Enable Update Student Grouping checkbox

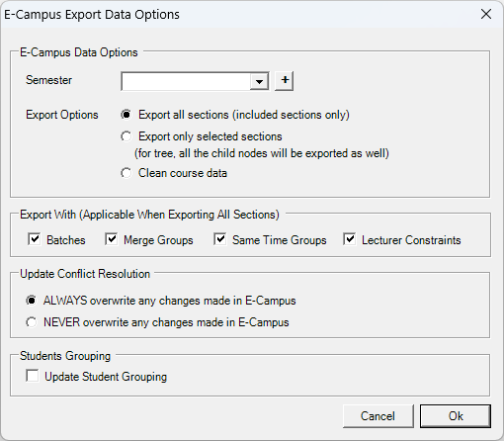[x=33, y=376]
